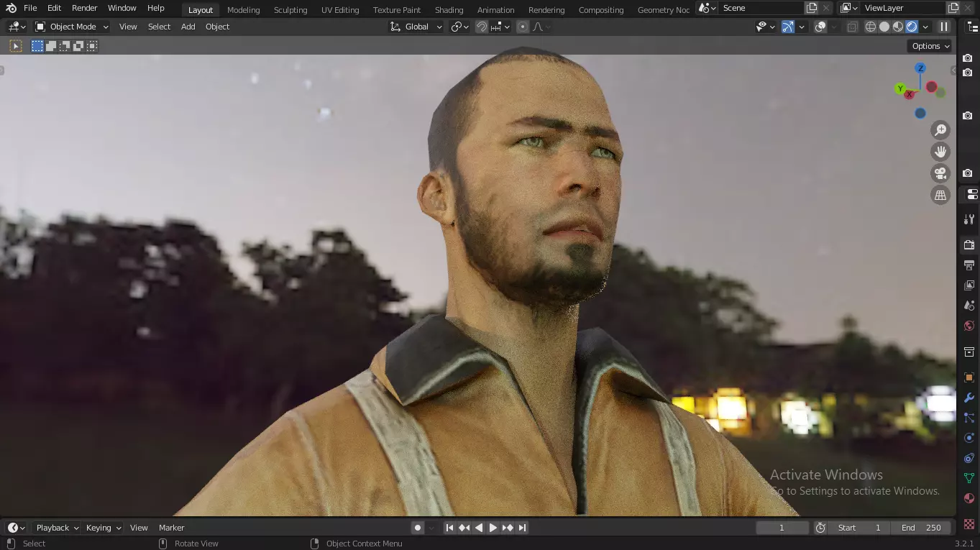The width and height of the screenshot is (980, 550).
Task: Toggle the camera view icon
Action: [x=940, y=173]
